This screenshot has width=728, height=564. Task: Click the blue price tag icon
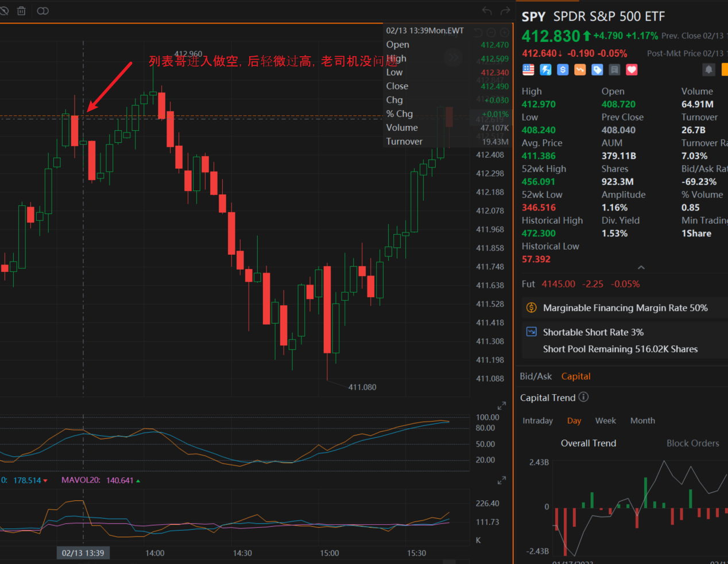pos(597,69)
